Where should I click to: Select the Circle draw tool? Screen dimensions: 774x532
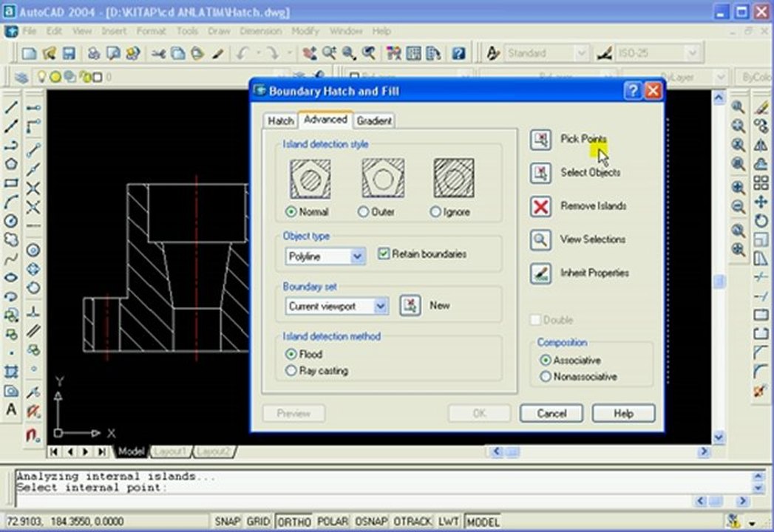(x=11, y=221)
